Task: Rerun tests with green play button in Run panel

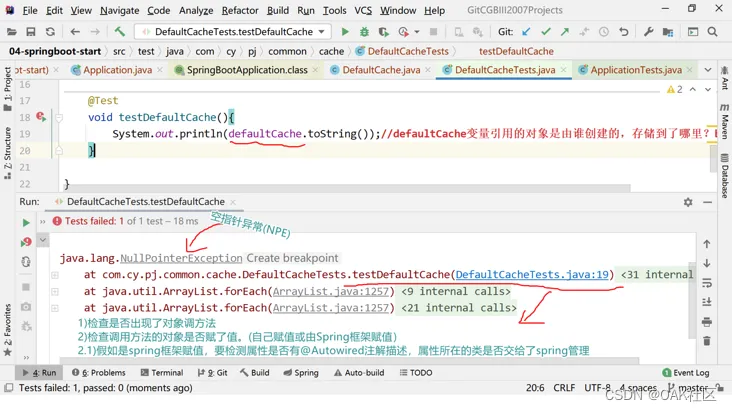Action: click(26, 223)
